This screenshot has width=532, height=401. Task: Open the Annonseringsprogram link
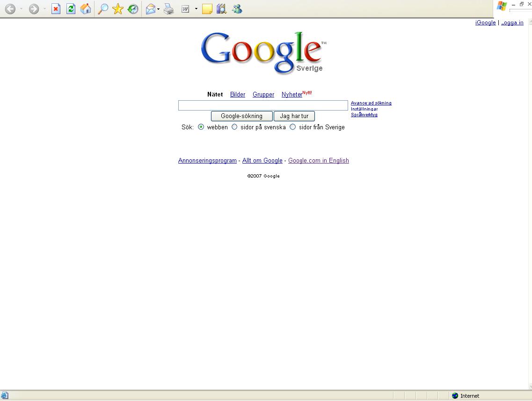coord(207,160)
